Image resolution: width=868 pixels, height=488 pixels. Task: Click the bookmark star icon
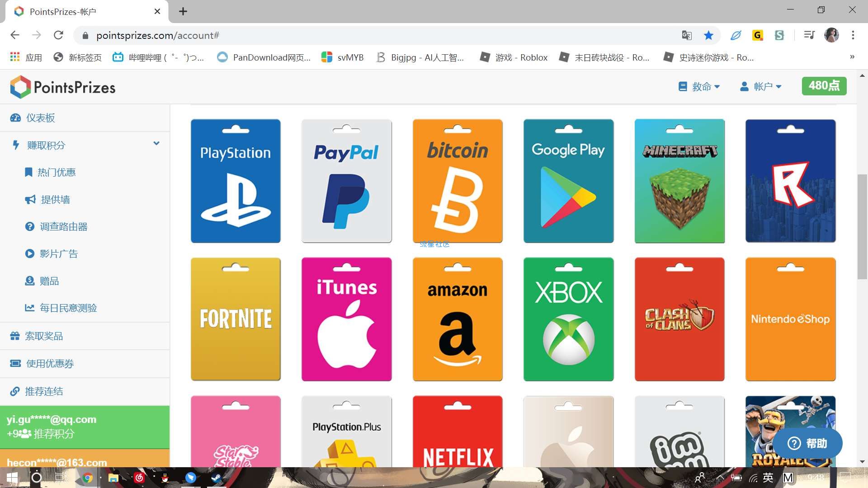coord(708,35)
